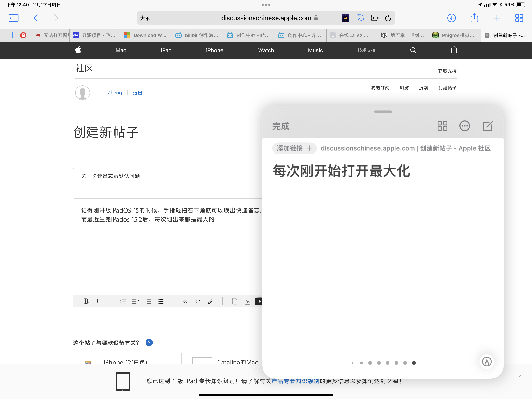Toggle blockquote formatting in editor toolbar
This screenshot has width=532, height=399.
185,301
